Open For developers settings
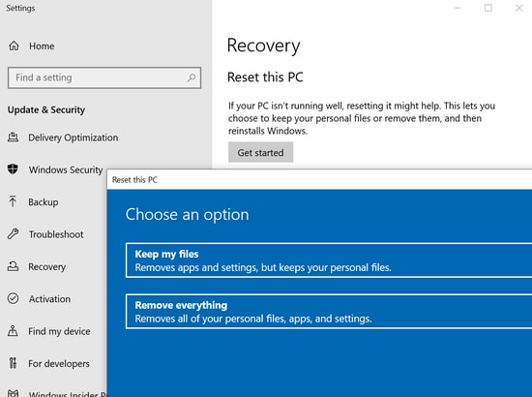The height and width of the screenshot is (397, 532). 59,364
